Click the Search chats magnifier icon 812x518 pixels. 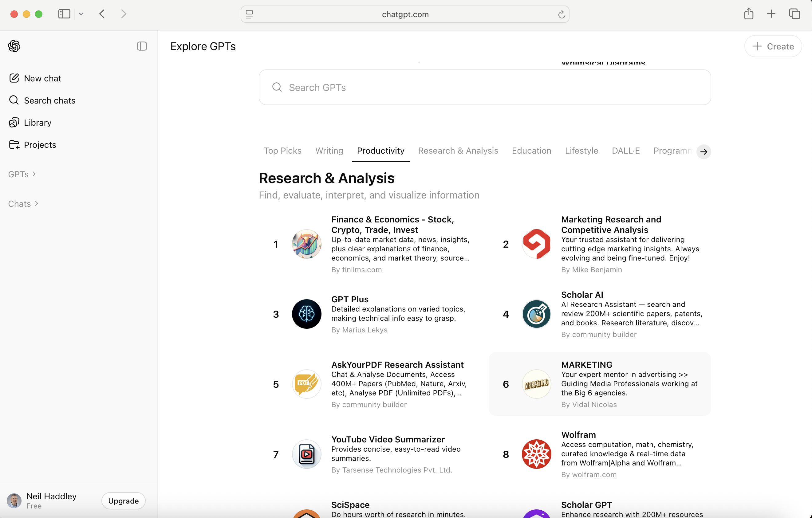[x=14, y=100]
